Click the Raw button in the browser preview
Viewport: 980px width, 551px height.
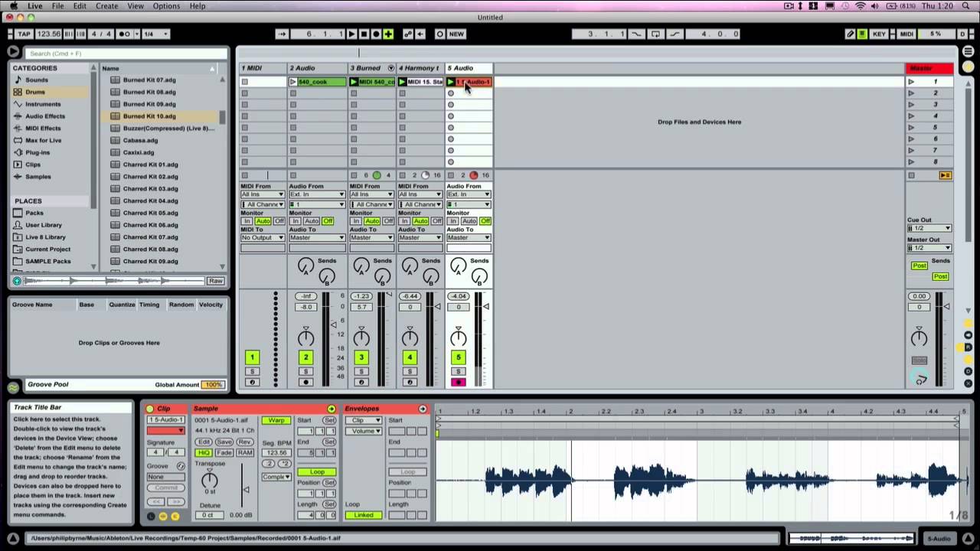point(215,281)
